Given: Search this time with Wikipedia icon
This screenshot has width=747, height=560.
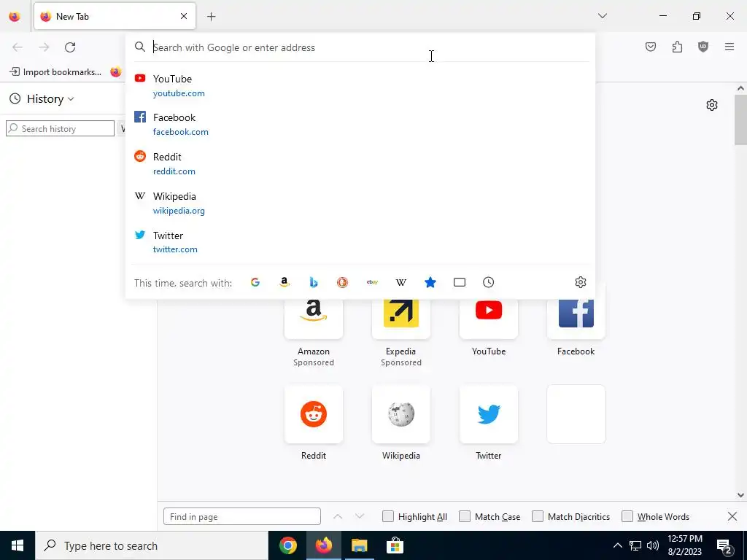Looking at the screenshot, I should click(401, 282).
